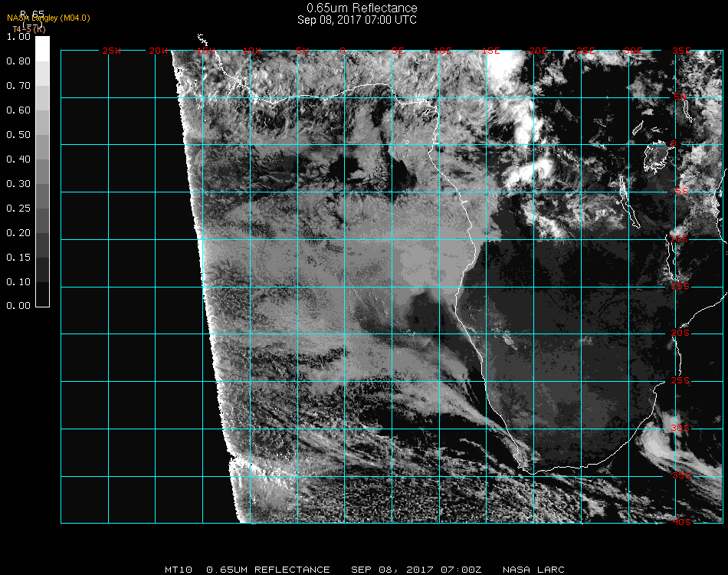Screen dimensions: 728x575
Task: Click the 1.00 value on the reflectance scale
Action: point(18,37)
